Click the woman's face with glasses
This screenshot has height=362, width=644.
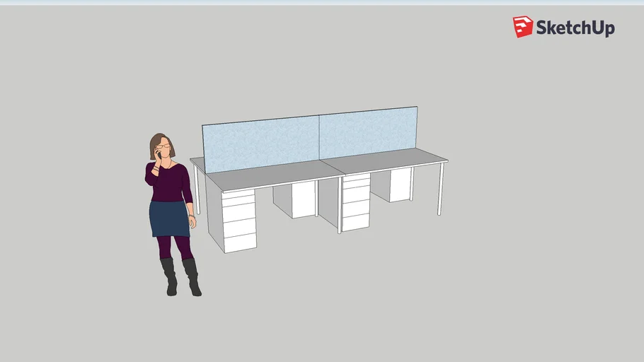tap(164, 146)
